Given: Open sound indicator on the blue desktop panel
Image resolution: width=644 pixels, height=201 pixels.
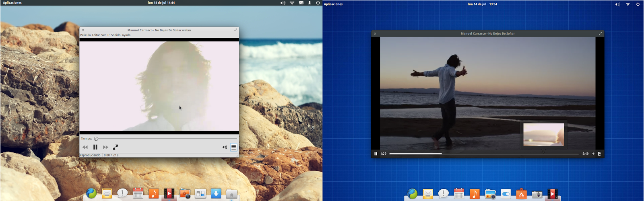Looking at the screenshot, I should pos(618,4).
